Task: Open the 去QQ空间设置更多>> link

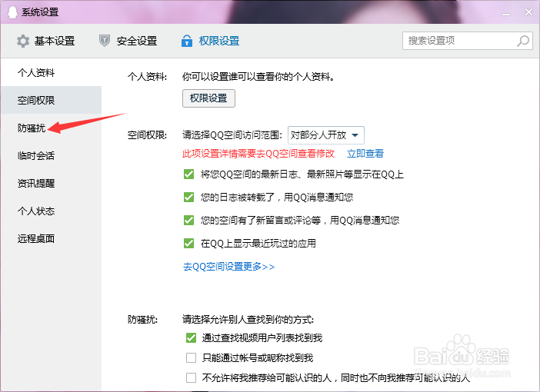Action: click(228, 267)
